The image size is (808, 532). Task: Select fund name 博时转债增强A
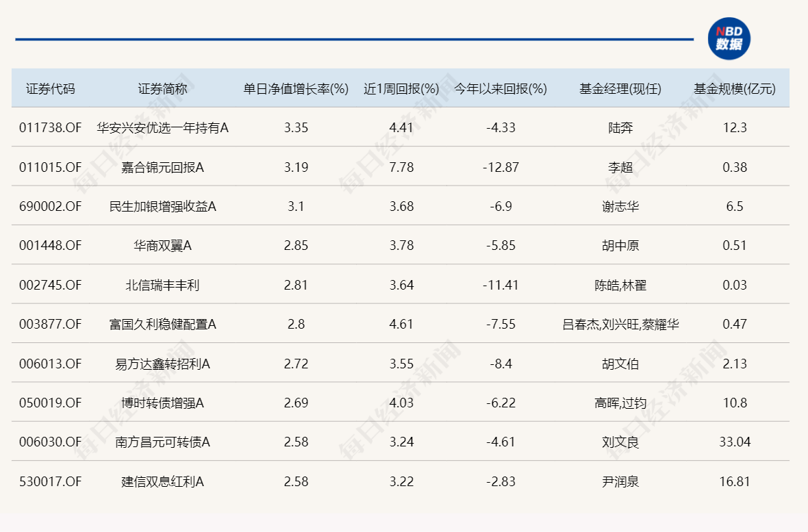coord(162,403)
